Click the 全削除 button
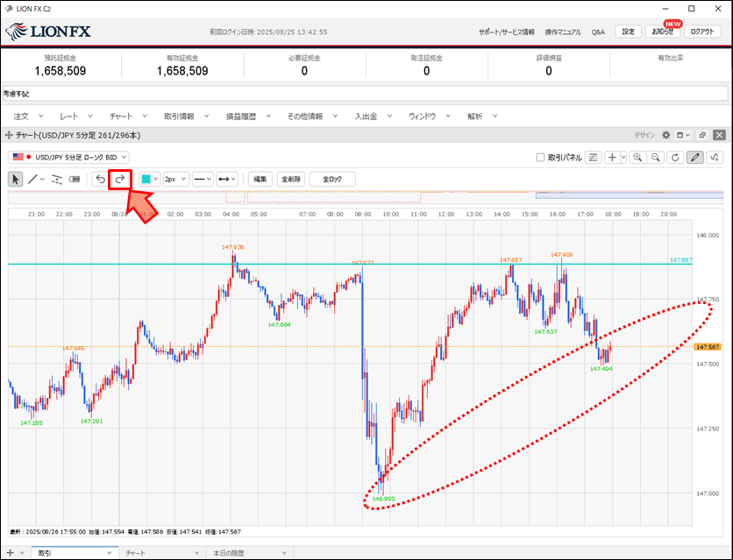The height and width of the screenshot is (560, 733). [x=290, y=179]
